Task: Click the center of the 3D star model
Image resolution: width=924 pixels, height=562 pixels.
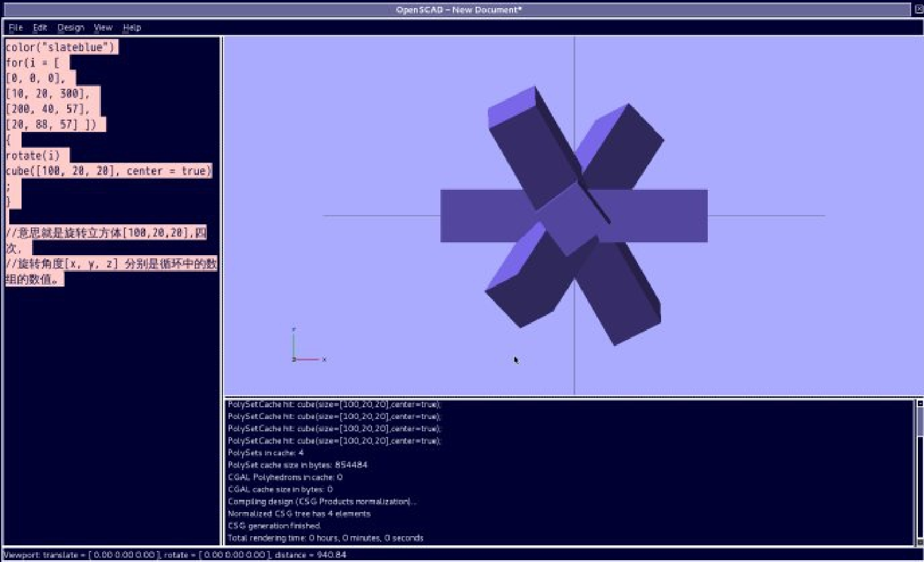Action: click(573, 216)
